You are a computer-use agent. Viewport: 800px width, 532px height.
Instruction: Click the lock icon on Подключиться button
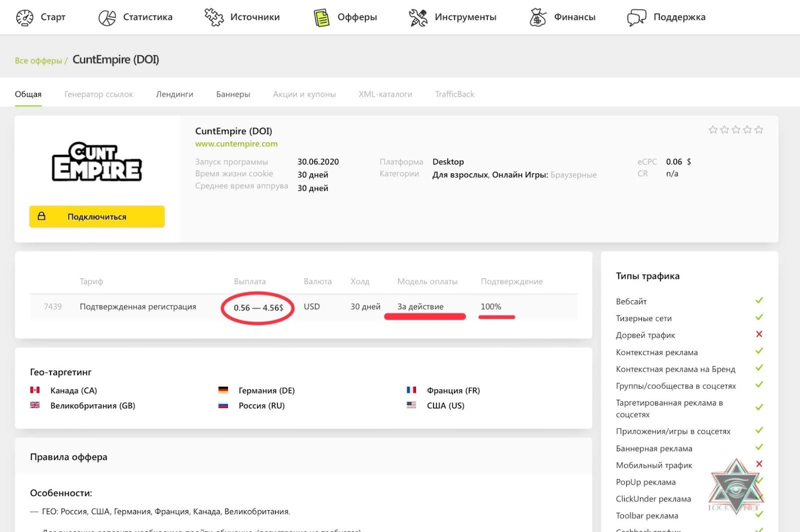tap(41, 216)
